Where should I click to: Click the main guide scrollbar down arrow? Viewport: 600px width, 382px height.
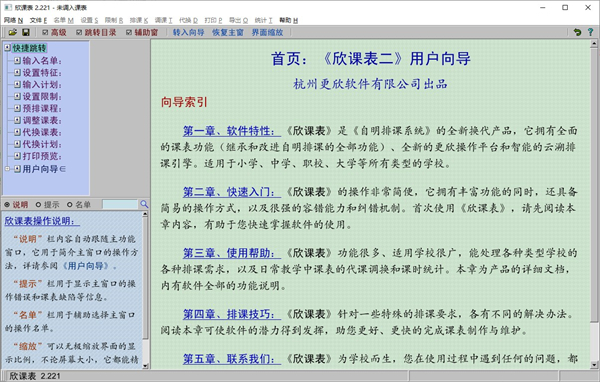click(594, 365)
